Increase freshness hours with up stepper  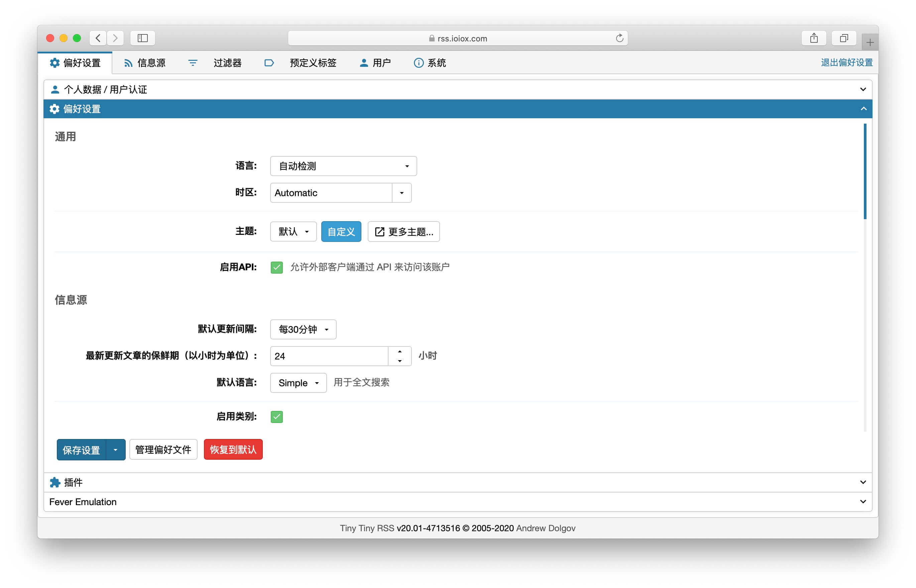click(399, 351)
